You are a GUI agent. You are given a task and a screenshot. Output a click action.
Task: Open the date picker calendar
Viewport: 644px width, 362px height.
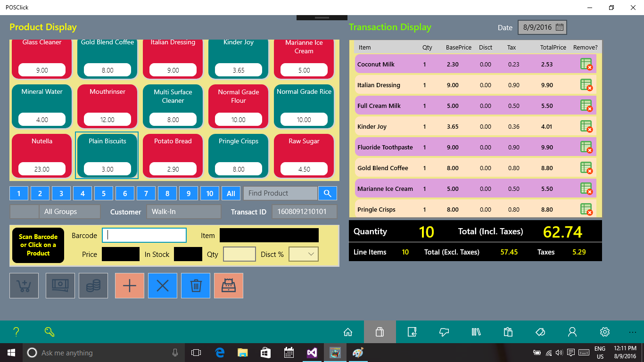560,27
